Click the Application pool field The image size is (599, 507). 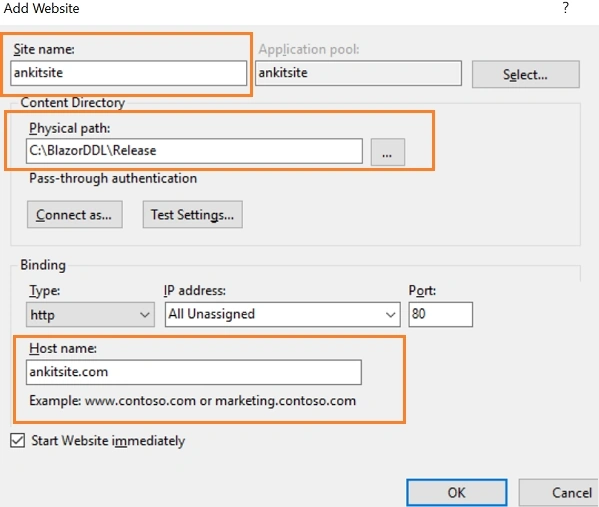(x=358, y=73)
